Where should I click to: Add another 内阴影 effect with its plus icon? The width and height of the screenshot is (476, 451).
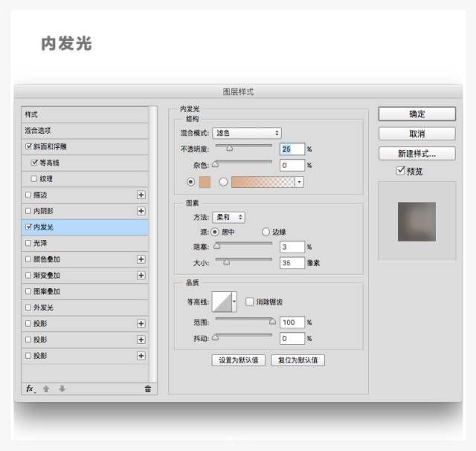[x=141, y=211]
